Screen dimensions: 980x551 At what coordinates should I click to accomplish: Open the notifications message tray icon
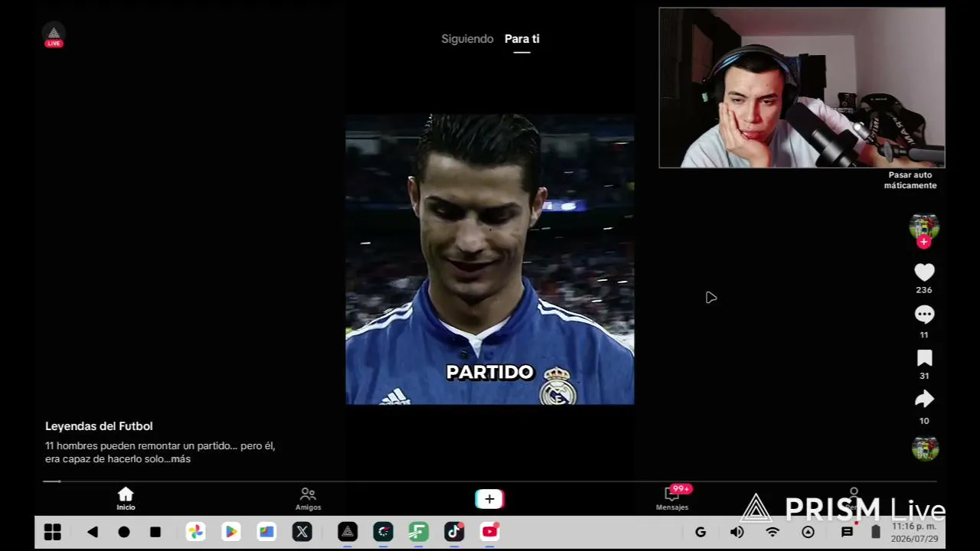(847, 532)
